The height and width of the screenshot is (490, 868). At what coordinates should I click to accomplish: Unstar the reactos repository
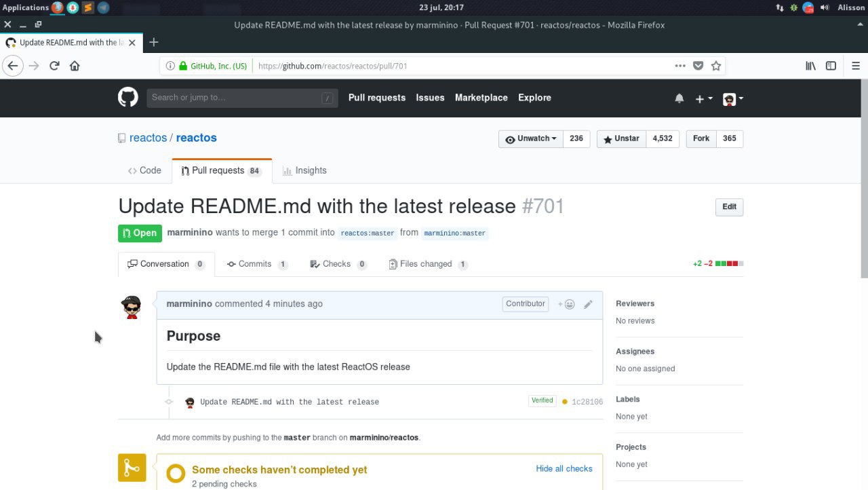click(x=621, y=138)
